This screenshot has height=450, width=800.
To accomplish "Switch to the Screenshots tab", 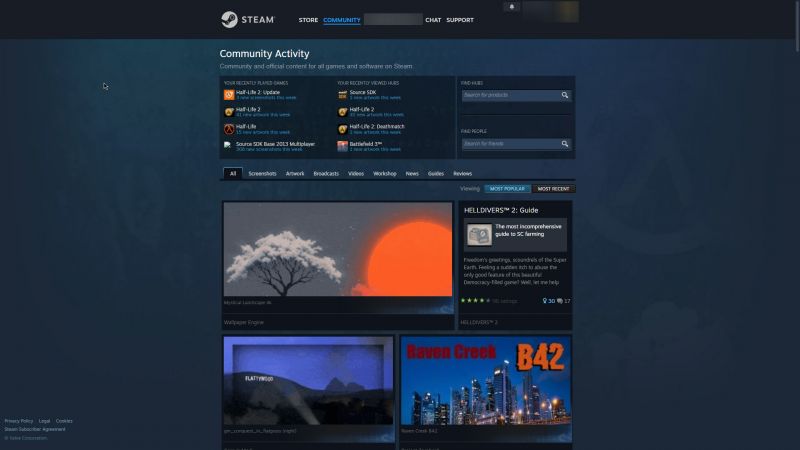I will 262,173.
